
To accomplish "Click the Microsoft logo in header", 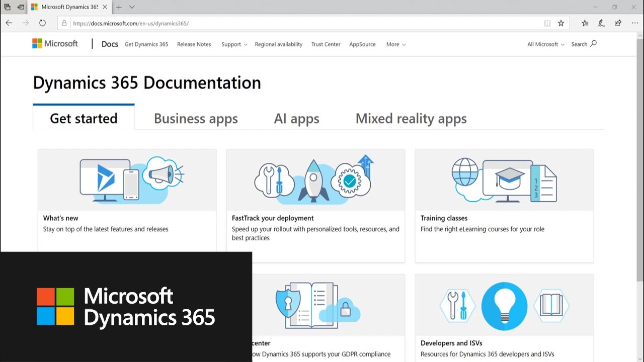I will click(55, 44).
